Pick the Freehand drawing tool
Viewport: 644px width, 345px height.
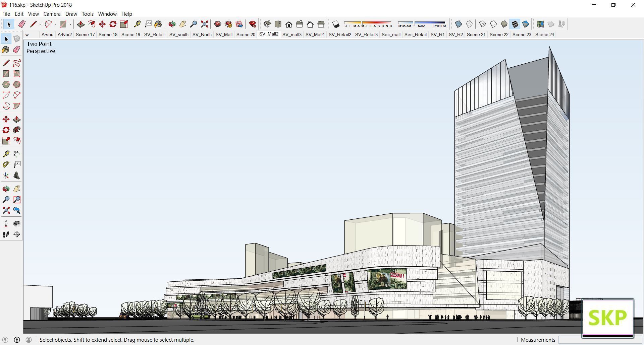tap(17, 63)
